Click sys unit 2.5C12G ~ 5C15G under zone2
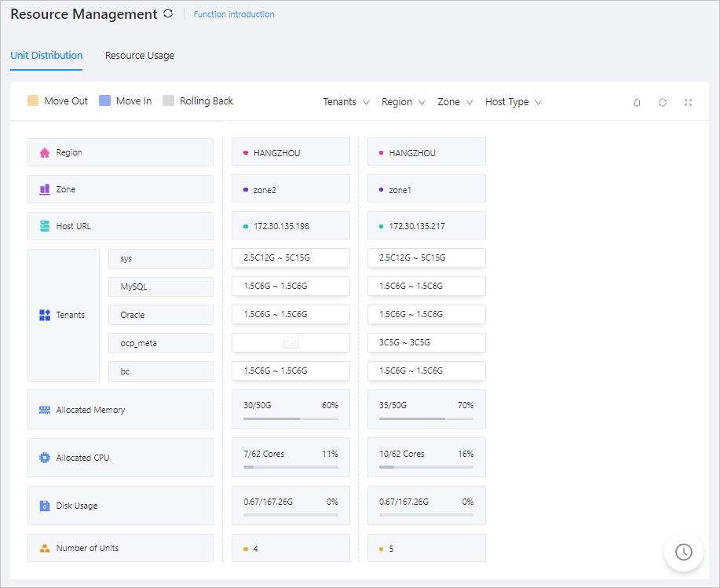 (x=291, y=257)
